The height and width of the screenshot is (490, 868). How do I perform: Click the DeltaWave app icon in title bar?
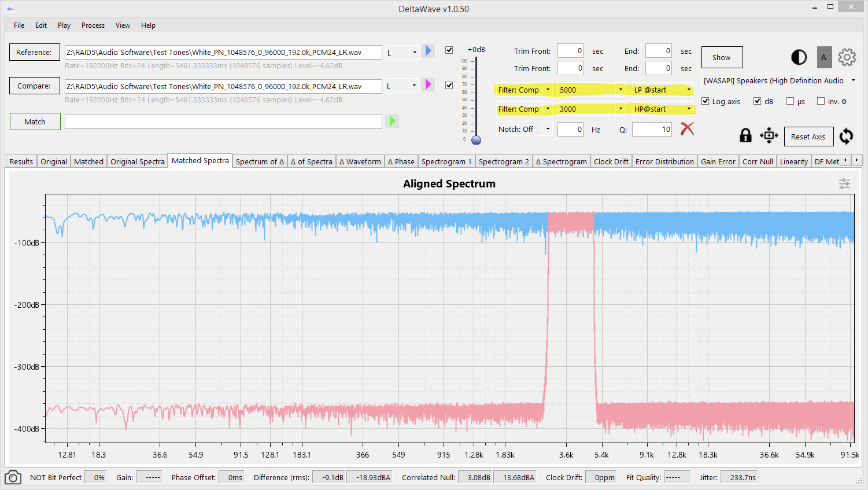click(10, 9)
